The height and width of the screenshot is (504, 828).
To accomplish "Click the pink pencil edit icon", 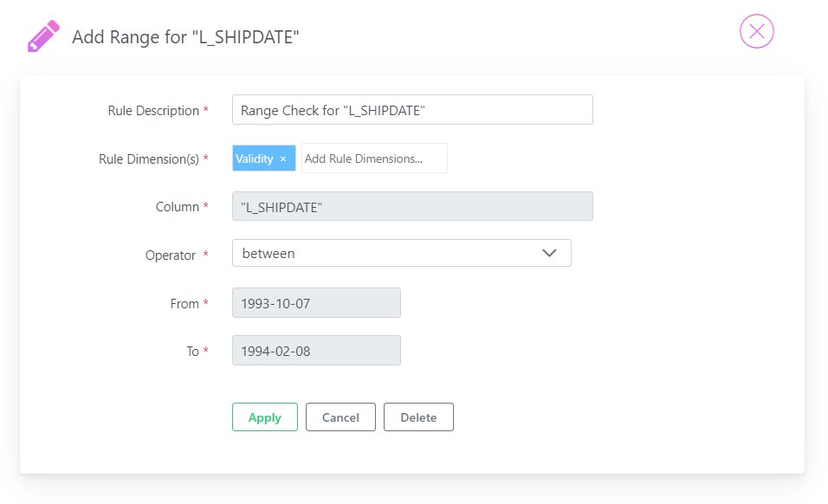I will pos(43,36).
